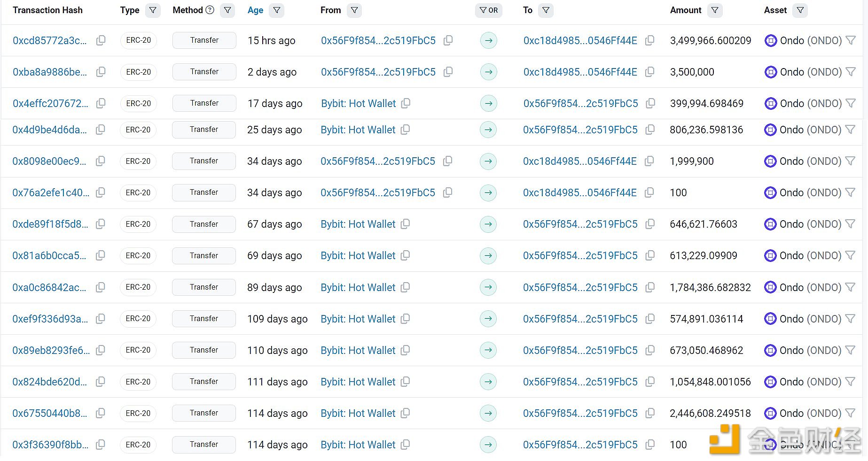Open transaction 0x3f36390f8bb...
Image resolution: width=868 pixels, height=461 pixels.
click(x=50, y=445)
